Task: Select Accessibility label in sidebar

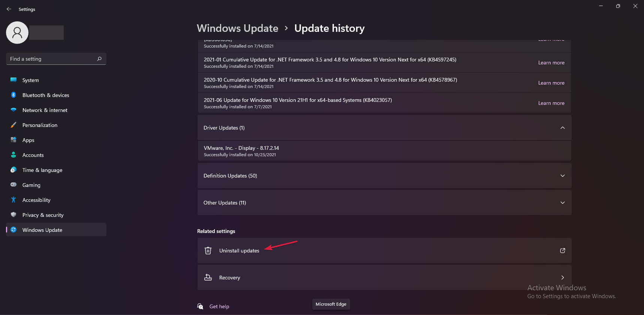Action: click(36, 200)
